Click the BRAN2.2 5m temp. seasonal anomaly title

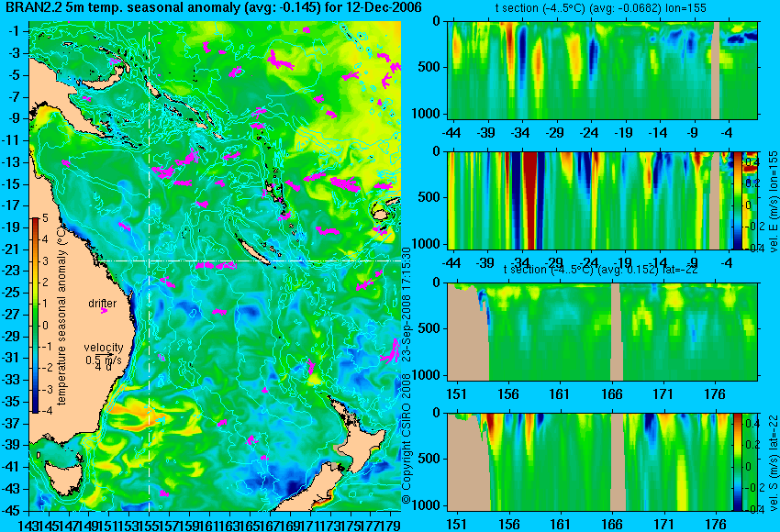214,7
